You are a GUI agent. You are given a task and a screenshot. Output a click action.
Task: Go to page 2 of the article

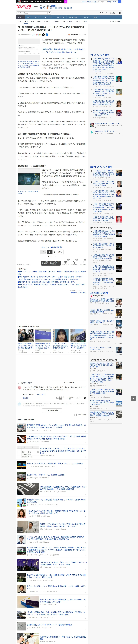point(55,252)
